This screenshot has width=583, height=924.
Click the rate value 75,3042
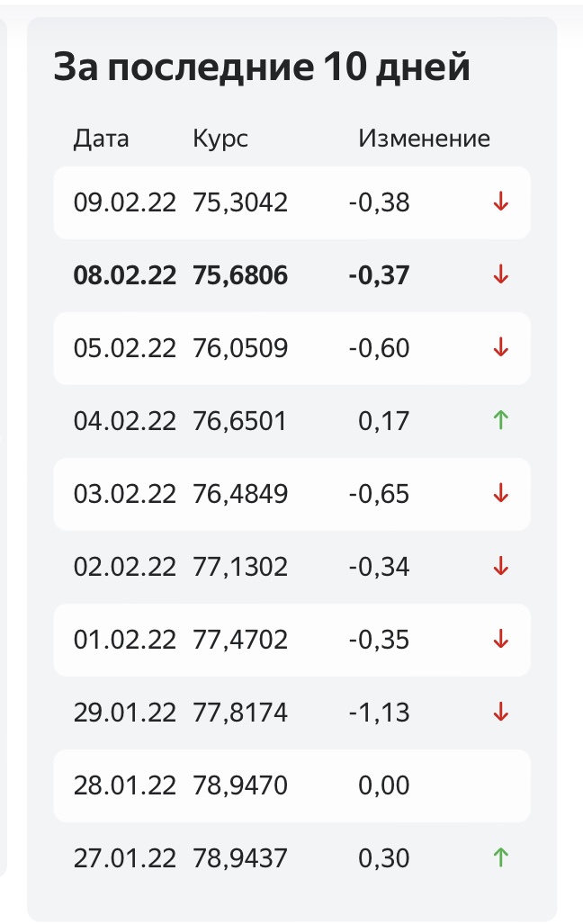[x=240, y=202]
